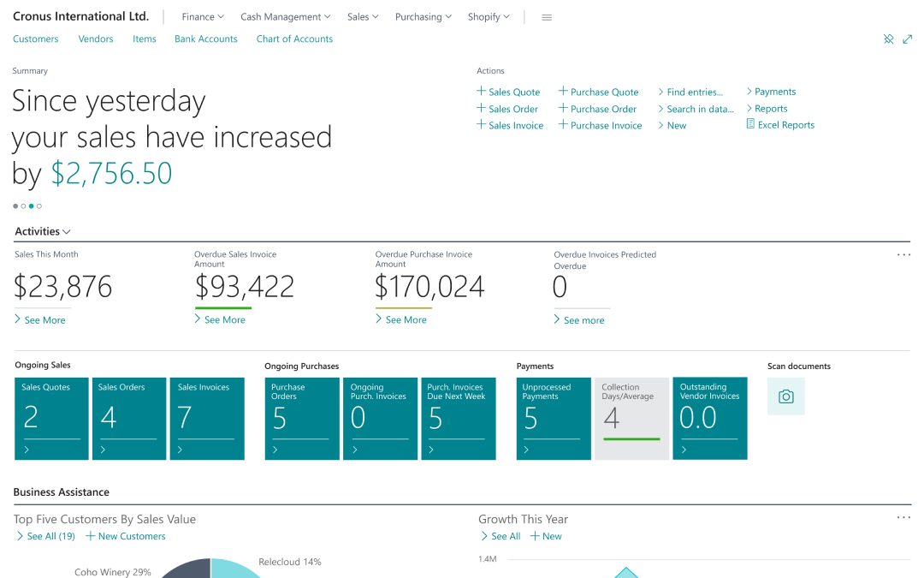Open the Ongoing Purch. Invoices tile

click(380, 418)
